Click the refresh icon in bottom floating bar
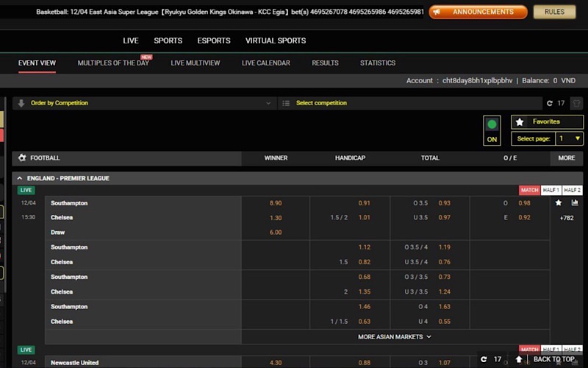 pyautogui.click(x=483, y=359)
